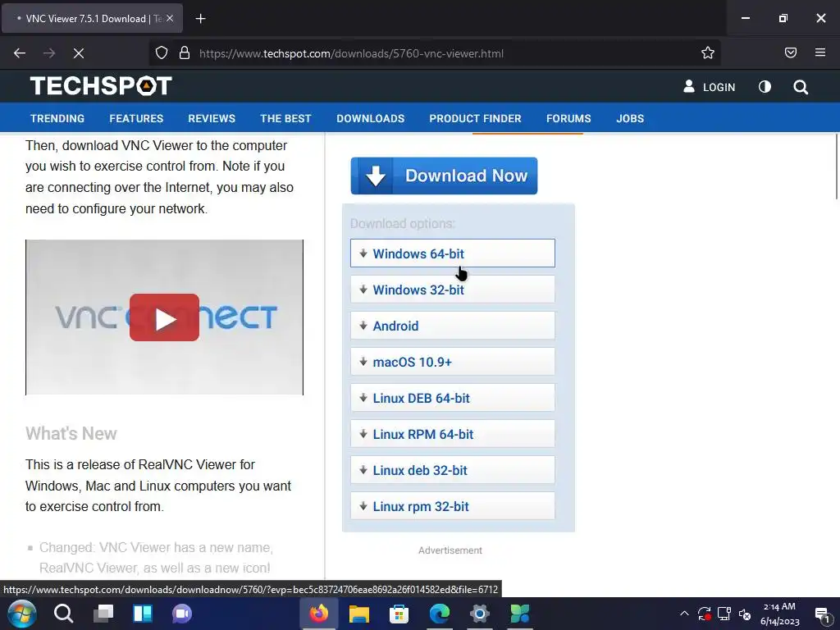This screenshot has height=630, width=840.
Task: Open THE BEST menu
Action: [285, 118]
